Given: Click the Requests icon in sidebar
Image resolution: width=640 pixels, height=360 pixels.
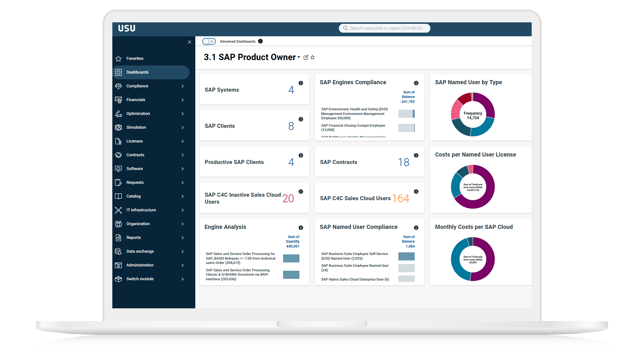Looking at the screenshot, I should click(x=118, y=182).
